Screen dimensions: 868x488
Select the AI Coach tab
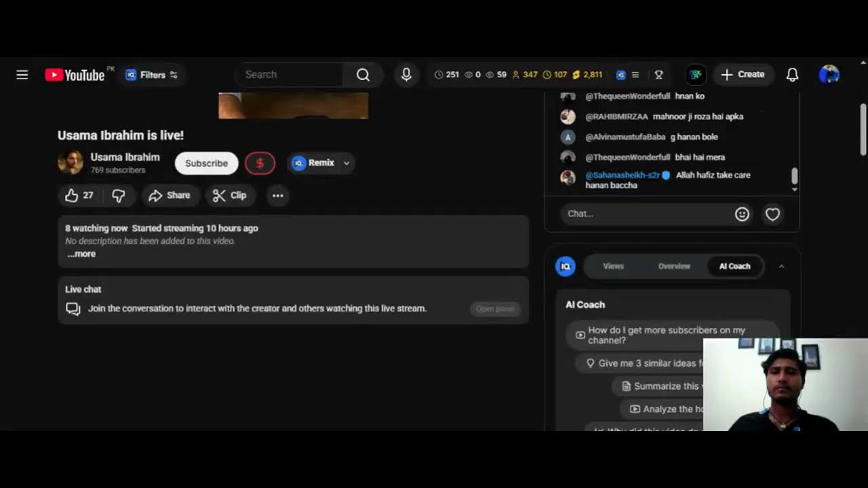[735, 266]
